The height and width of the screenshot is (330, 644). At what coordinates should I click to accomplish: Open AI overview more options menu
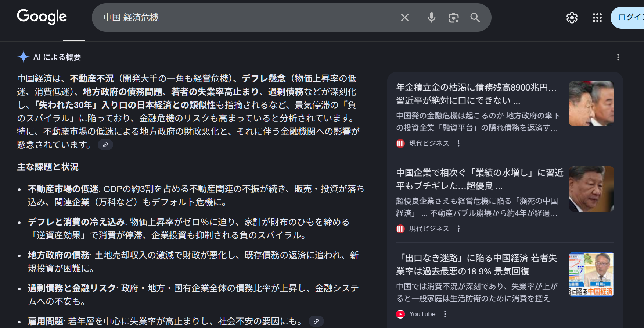pos(618,57)
